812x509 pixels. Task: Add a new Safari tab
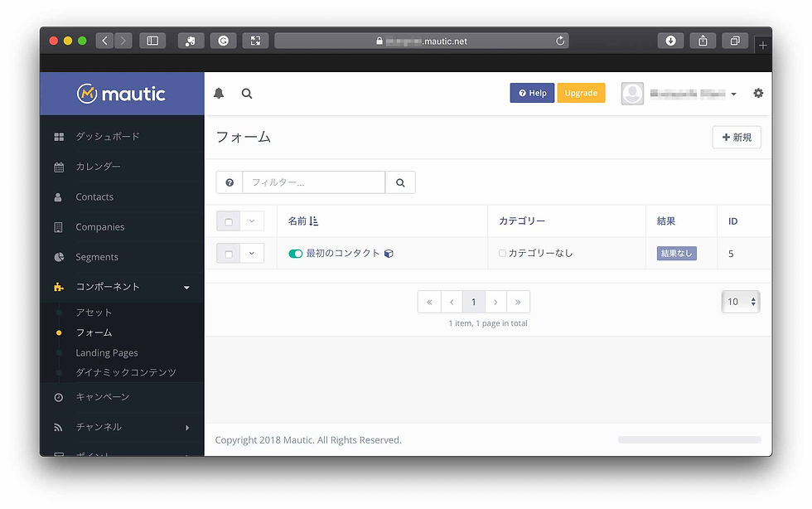[763, 46]
